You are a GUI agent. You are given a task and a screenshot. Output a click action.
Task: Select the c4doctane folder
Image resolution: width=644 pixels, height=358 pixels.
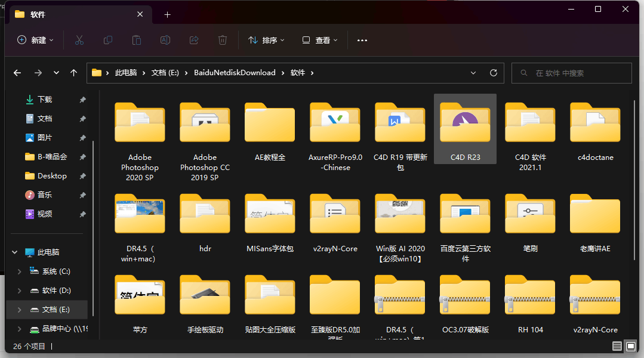pyautogui.click(x=595, y=132)
